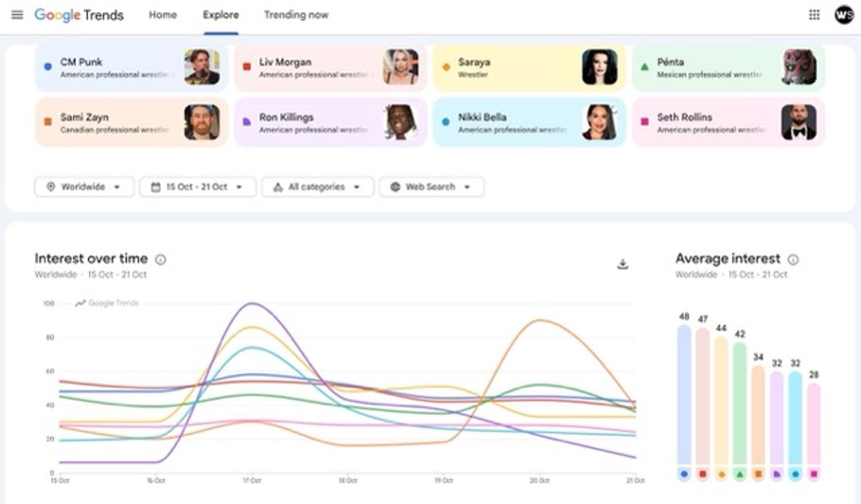Click the green triangle icon under bar 42
Image resolution: width=861 pixels, height=504 pixels.
[740, 474]
